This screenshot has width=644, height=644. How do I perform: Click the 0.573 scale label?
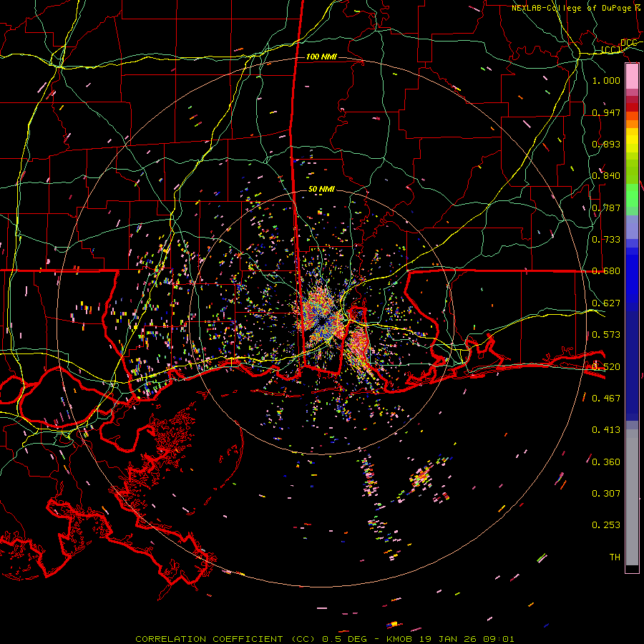coord(606,335)
